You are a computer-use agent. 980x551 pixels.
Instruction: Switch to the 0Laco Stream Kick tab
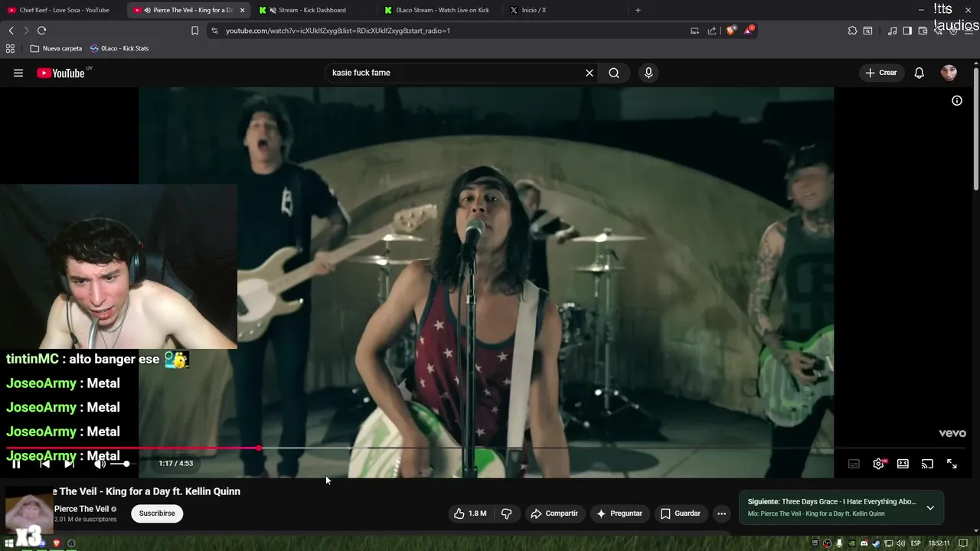pyautogui.click(x=442, y=10)
